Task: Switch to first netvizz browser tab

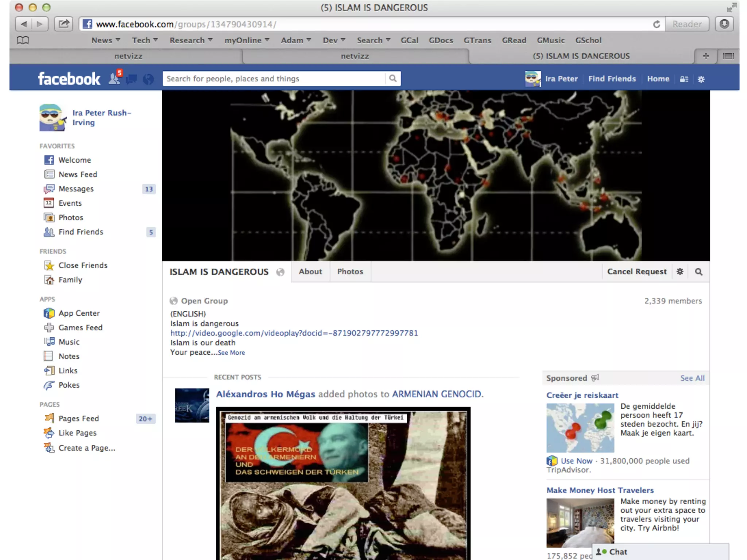Action: click(128, 56)
